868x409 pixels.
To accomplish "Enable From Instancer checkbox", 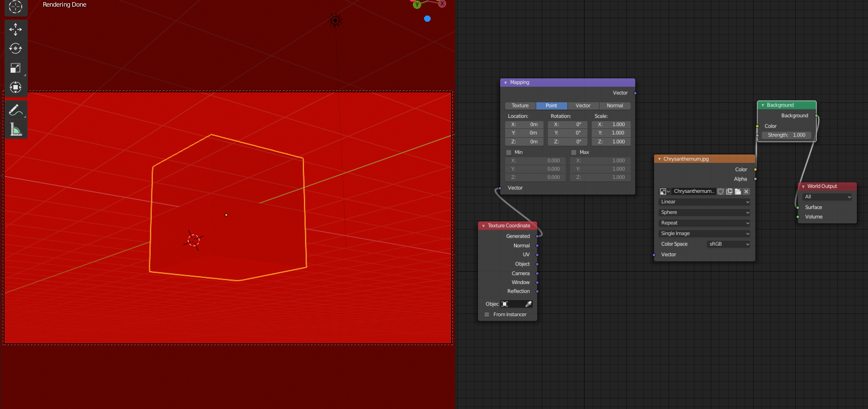I will (x=487, y=315).
